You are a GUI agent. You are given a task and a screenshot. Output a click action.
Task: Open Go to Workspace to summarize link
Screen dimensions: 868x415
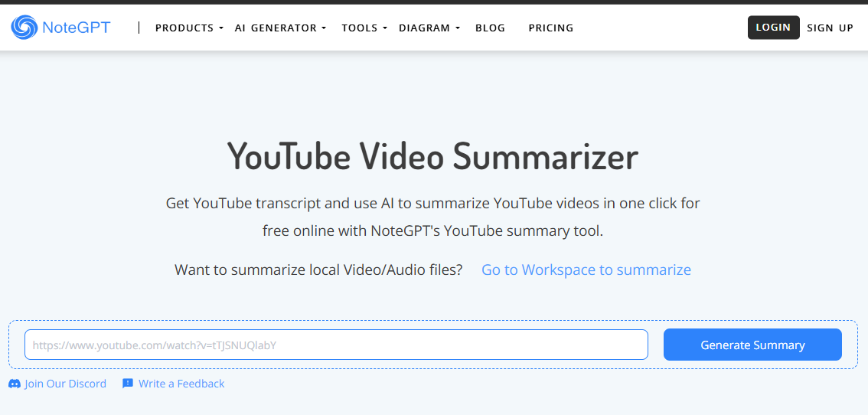point(586,270)
